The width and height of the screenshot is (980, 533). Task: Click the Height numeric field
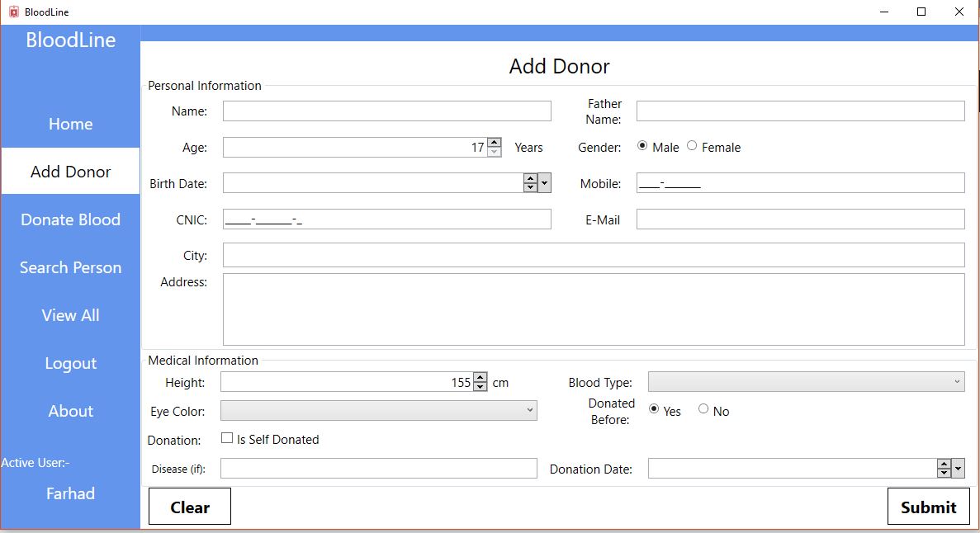347,382
